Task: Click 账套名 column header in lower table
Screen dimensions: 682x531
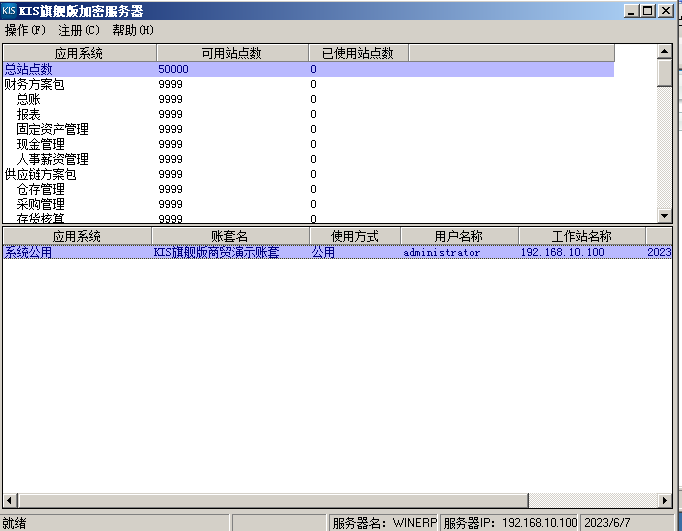Action: click(x=230, y=236)
